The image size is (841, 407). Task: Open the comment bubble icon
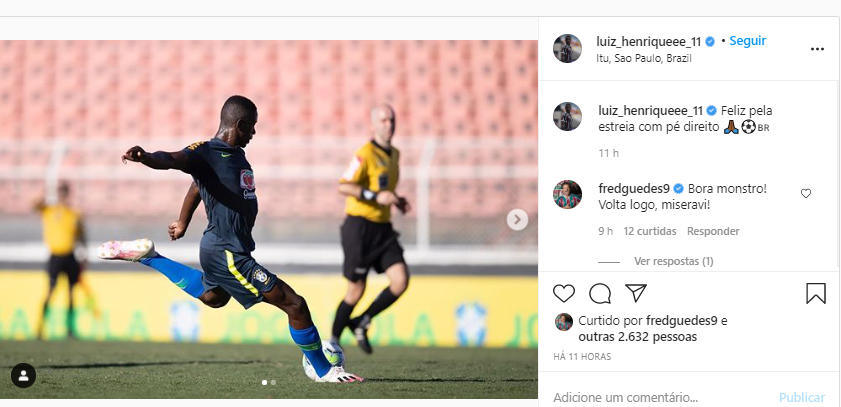tap(600, 293)
